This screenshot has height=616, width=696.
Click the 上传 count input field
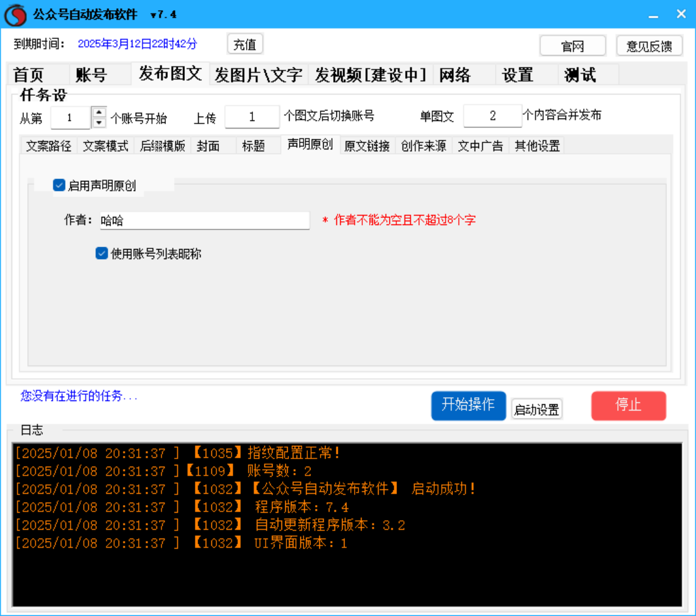[x=252, y=117]
